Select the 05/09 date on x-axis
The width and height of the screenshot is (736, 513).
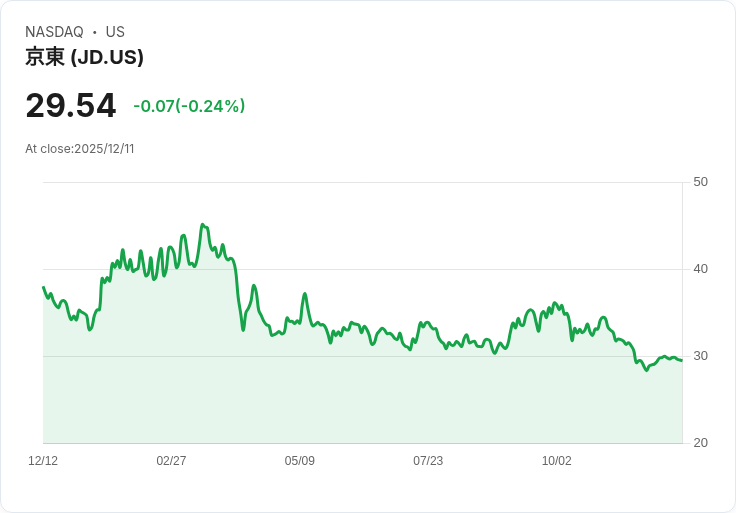(300, 461)
